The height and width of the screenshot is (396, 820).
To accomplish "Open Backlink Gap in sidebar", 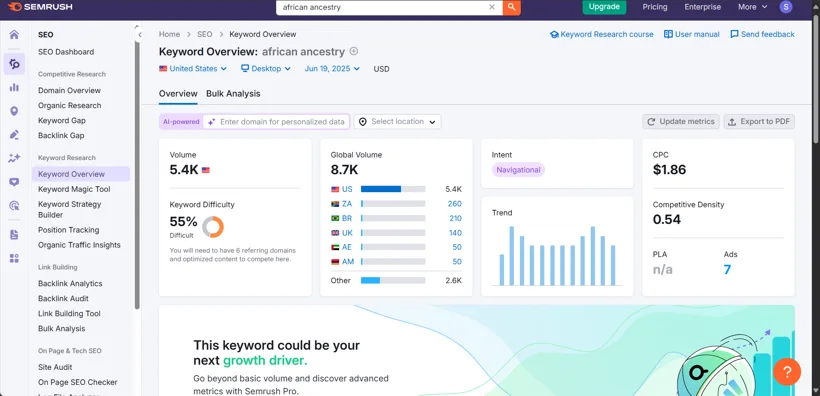I will (x=61, y=135).
